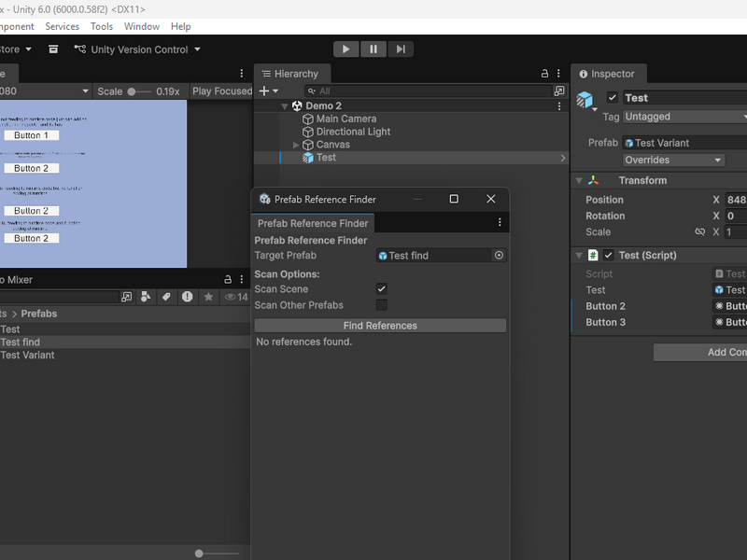
Task: Select the Test prefab instance in Hierarchy
Action: click(326, 158)
